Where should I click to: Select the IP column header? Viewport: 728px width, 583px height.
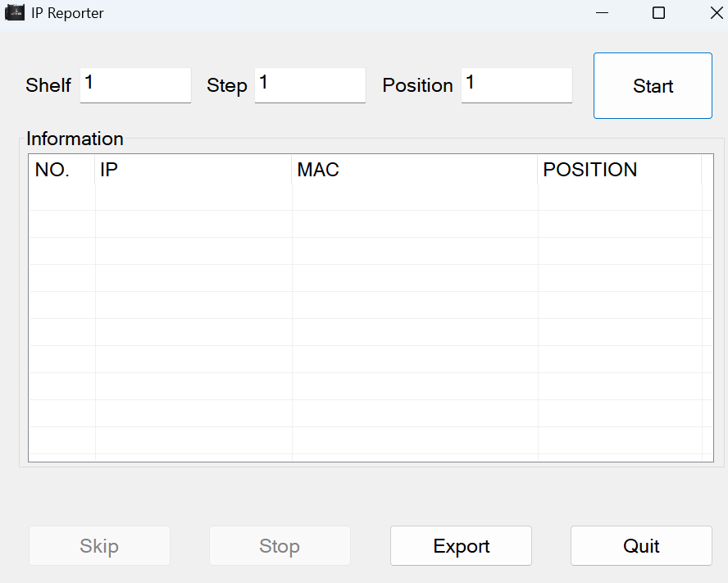pos(193,170)
